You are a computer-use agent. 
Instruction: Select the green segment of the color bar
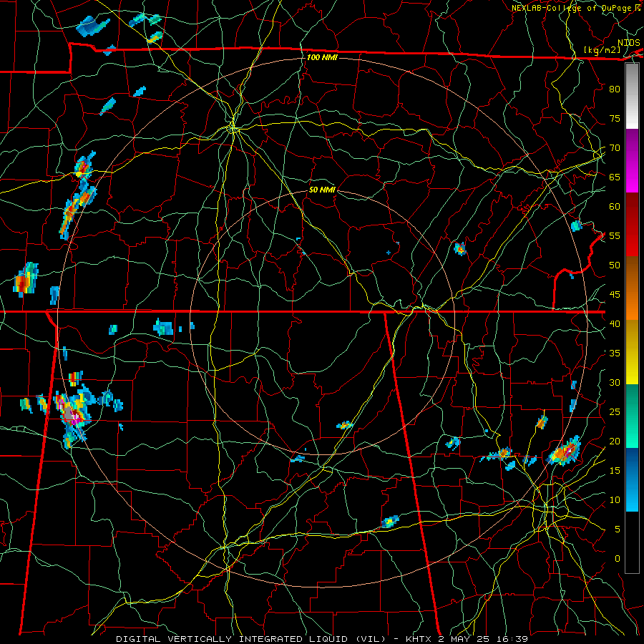click(632, 416)
